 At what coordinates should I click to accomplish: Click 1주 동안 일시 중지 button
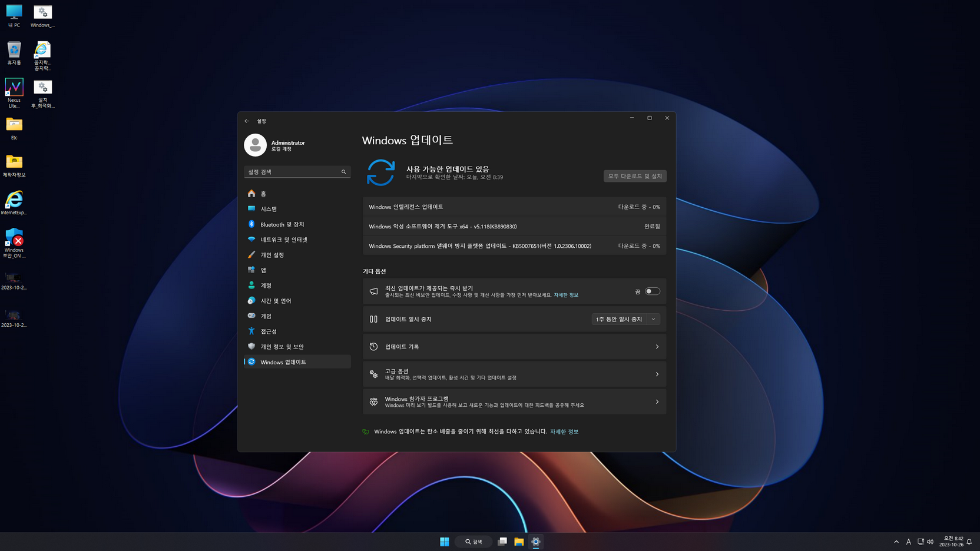(619, 319)
